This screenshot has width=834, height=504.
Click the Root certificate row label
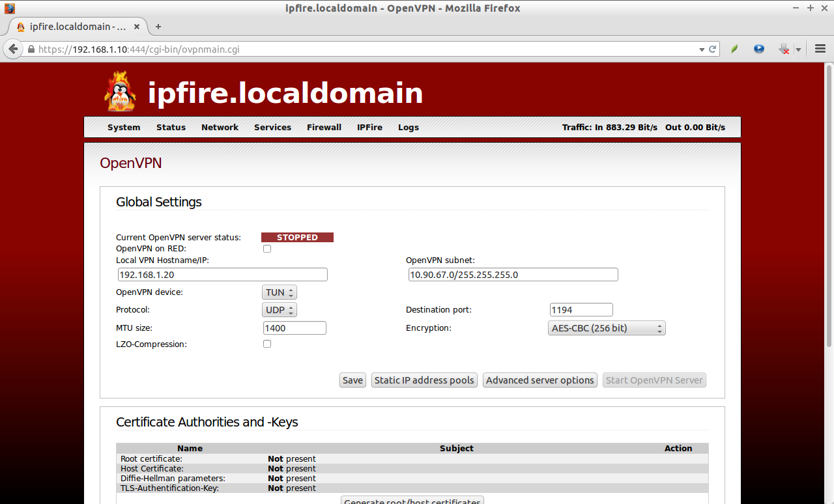click(151, 459)
